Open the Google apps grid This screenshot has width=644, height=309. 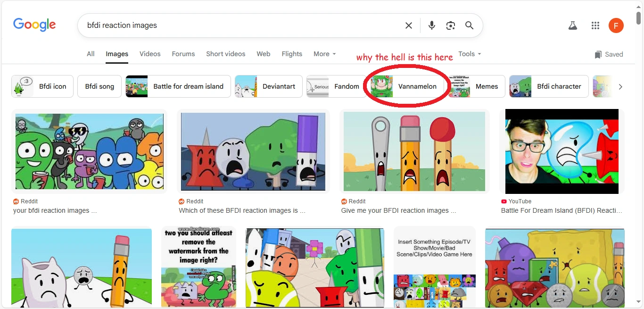pyautogui.click(x=595, y=25)
